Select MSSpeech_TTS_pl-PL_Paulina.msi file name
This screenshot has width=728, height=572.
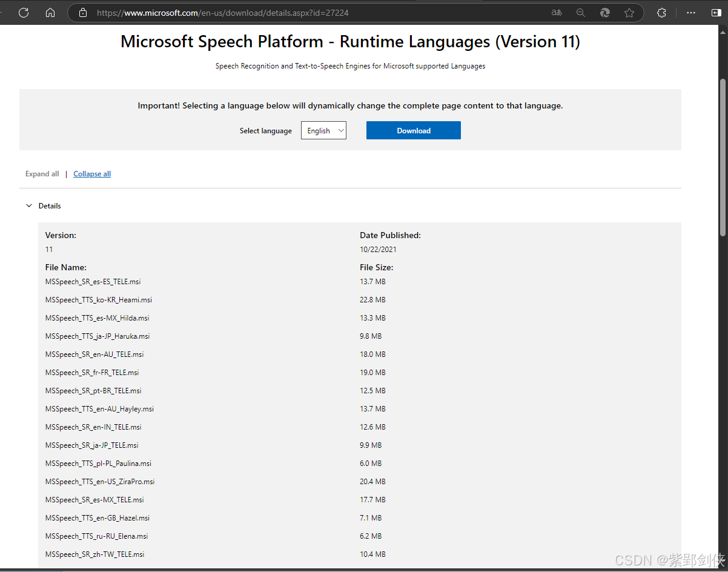[98, 464]
